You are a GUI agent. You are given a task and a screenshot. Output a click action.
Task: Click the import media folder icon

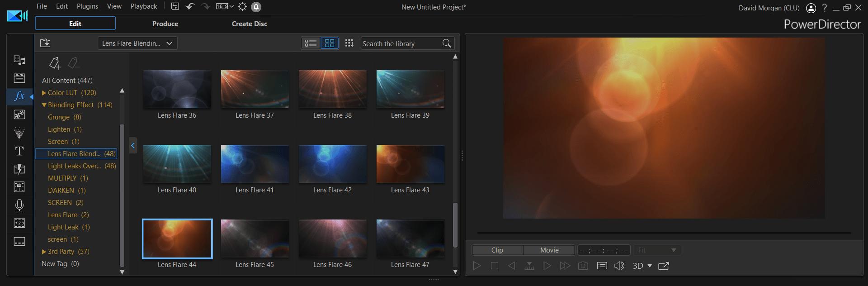[45, 43]
